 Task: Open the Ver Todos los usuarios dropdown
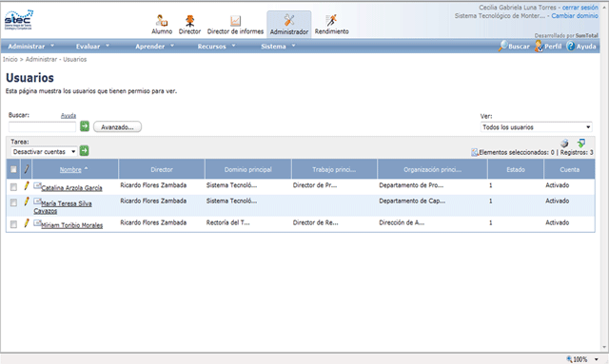pyautogui.click(x=537, y=127)
